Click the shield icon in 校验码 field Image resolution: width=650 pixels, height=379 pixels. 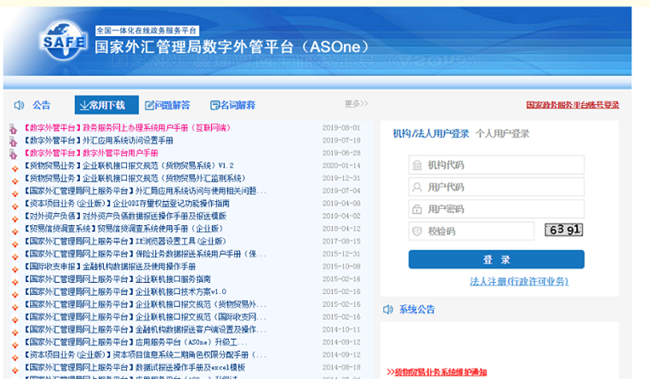click(417, 231)
